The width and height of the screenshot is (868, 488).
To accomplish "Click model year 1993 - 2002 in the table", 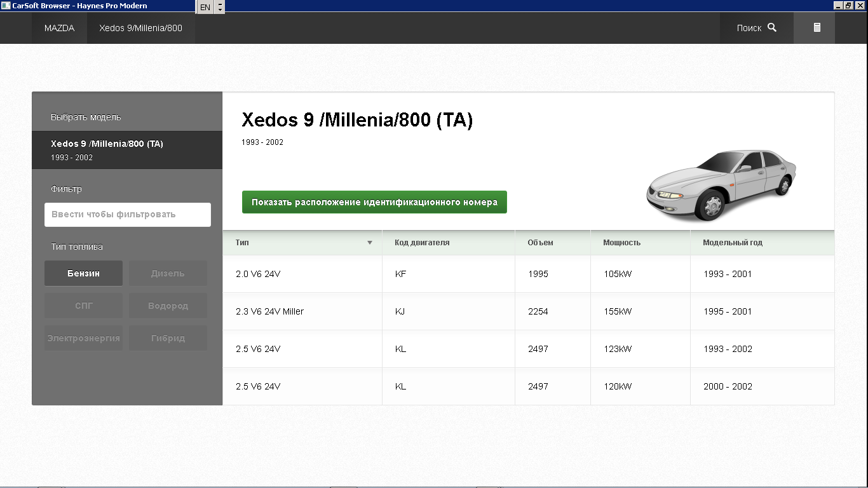I will (x=728, y=349).
